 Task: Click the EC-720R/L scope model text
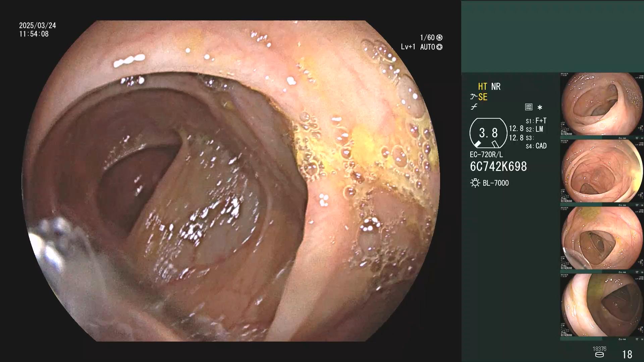(486, 155)
